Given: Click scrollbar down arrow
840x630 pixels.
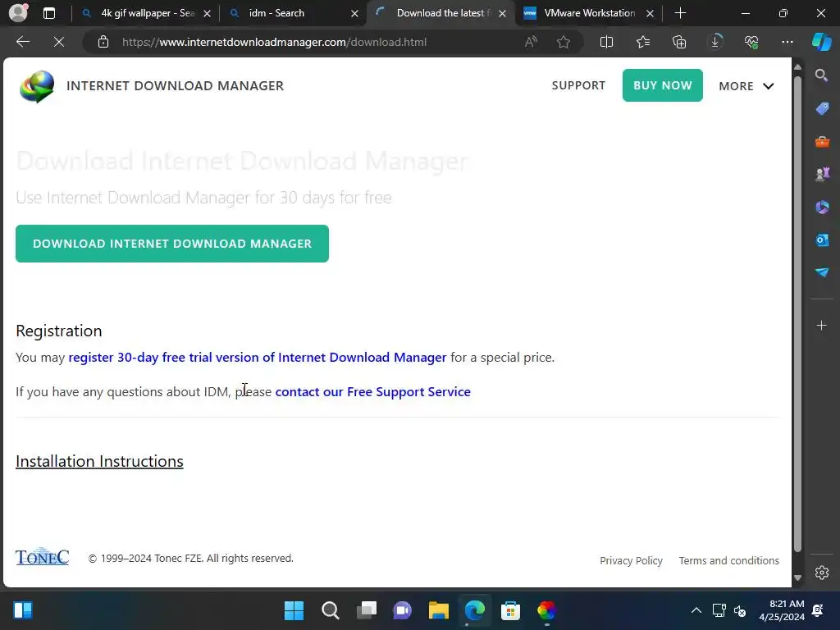Looking at the screenshot, I should (797, 577).
